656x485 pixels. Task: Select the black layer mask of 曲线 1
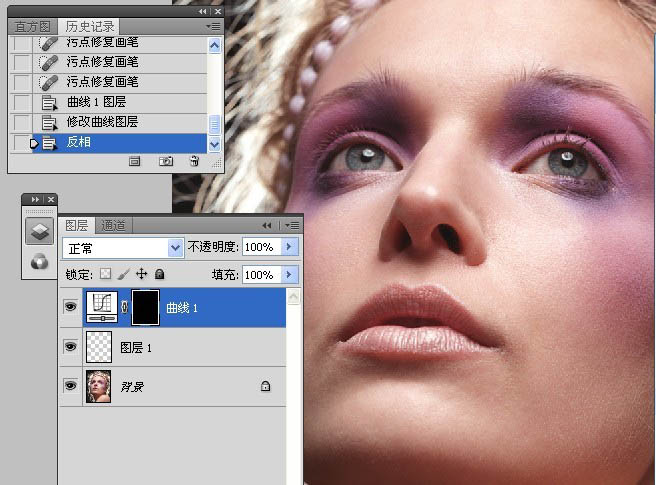coord(145,307)
